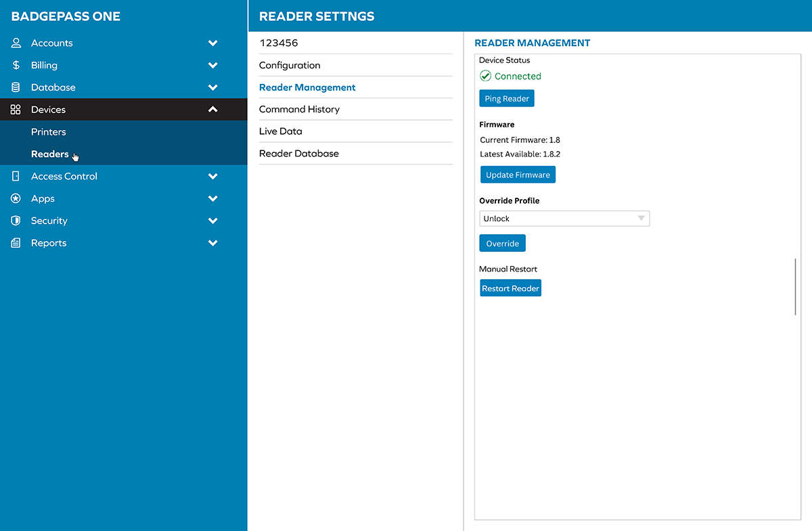Image resolution: width=812 pixels, height=531 pixels.
Task: Expand the Accounts menu chevron
Action: coord(212,43)
